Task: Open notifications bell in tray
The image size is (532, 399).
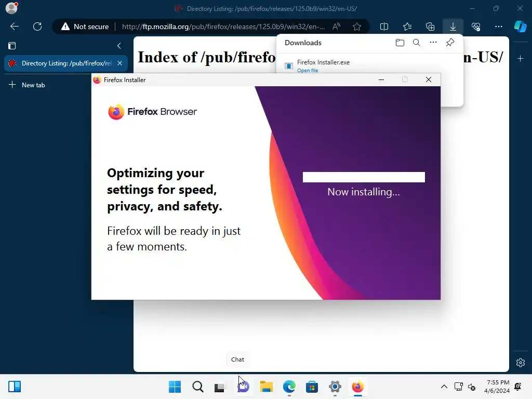Action: tap(518, 387)
